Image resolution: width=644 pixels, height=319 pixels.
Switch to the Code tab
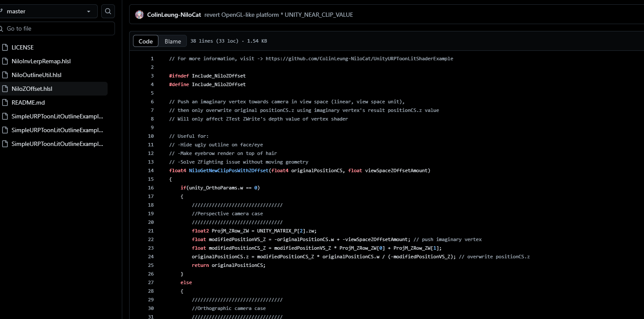coord(146,41)
